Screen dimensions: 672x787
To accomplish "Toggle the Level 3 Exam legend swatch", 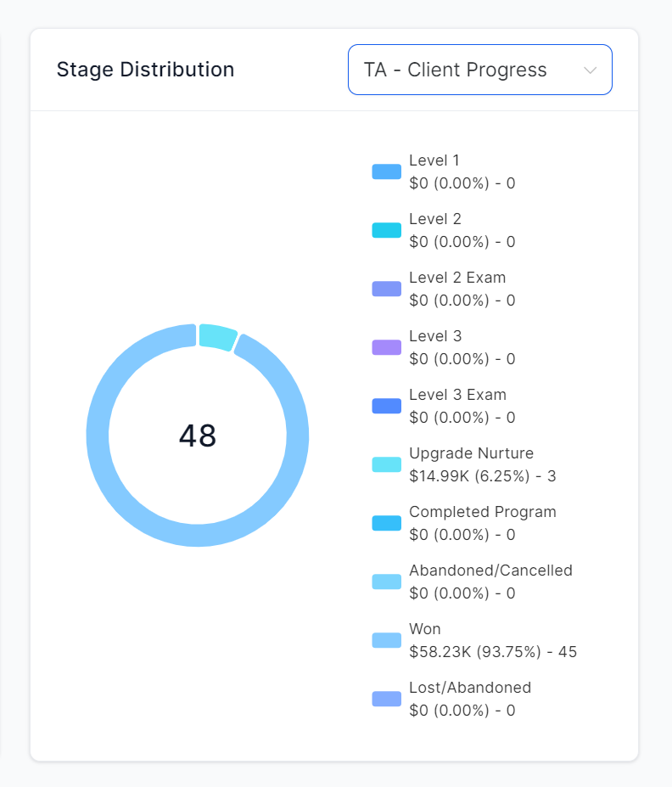I will coord(386,406).
